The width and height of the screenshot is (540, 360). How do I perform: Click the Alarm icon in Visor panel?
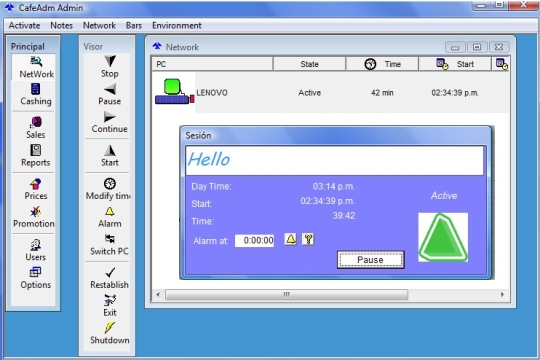[110, 211]
